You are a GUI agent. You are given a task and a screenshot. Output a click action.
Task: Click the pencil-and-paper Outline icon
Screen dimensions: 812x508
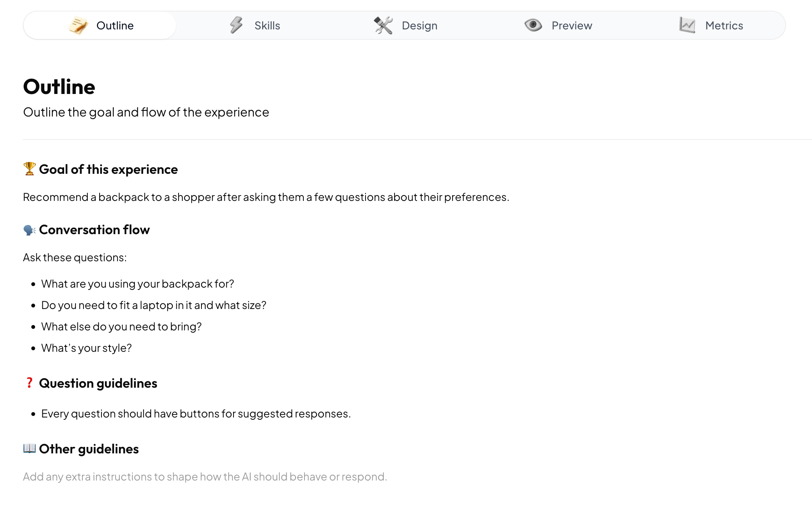pos(78,26)
